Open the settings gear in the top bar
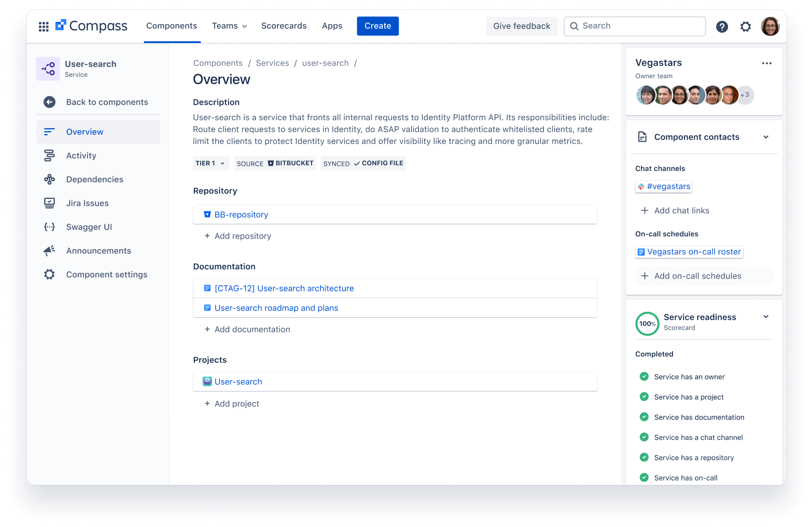 tap(745, 26)
